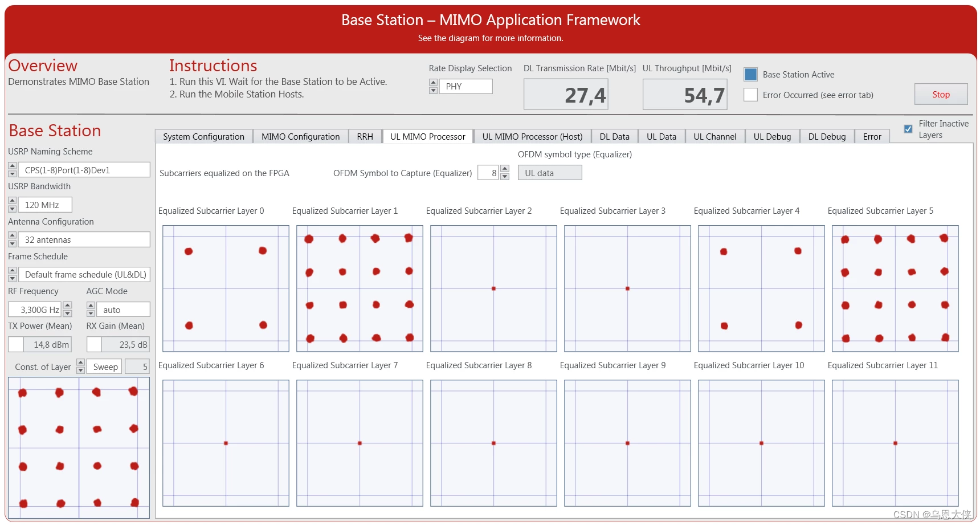Open USRP Naming Scheme selector field
Viewport: 980px width, 525px height.
coord(84,170)
